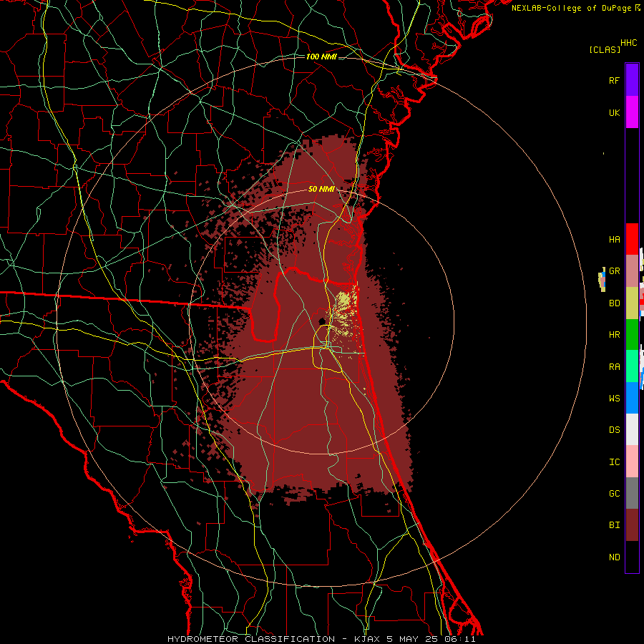Click the BI dark red legend swatch

pos(632,525)
